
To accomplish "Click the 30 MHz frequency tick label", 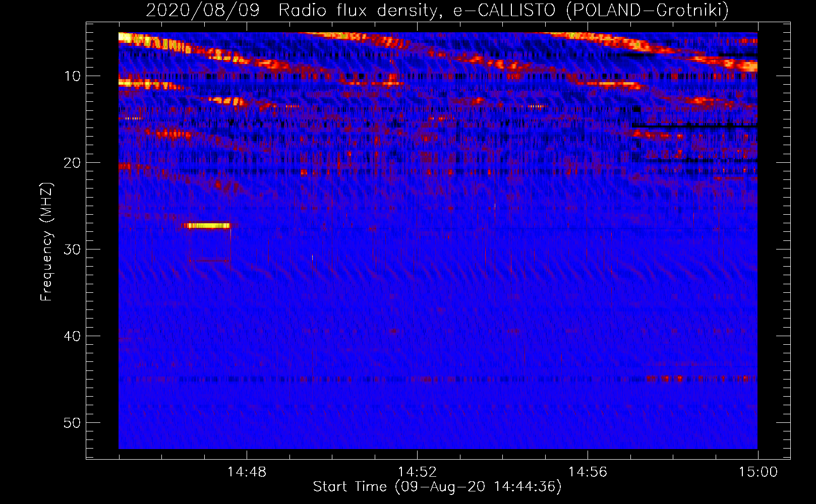I will point(73,249).
